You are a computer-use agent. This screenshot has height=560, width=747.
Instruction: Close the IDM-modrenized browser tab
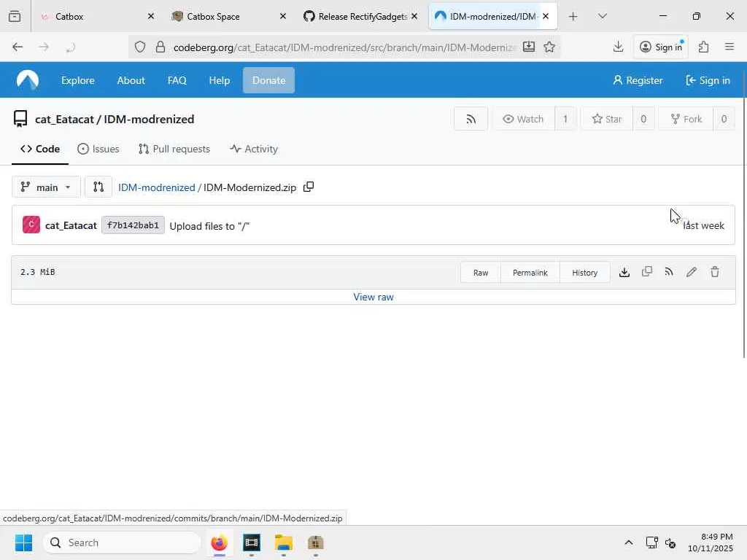(546, 16)
